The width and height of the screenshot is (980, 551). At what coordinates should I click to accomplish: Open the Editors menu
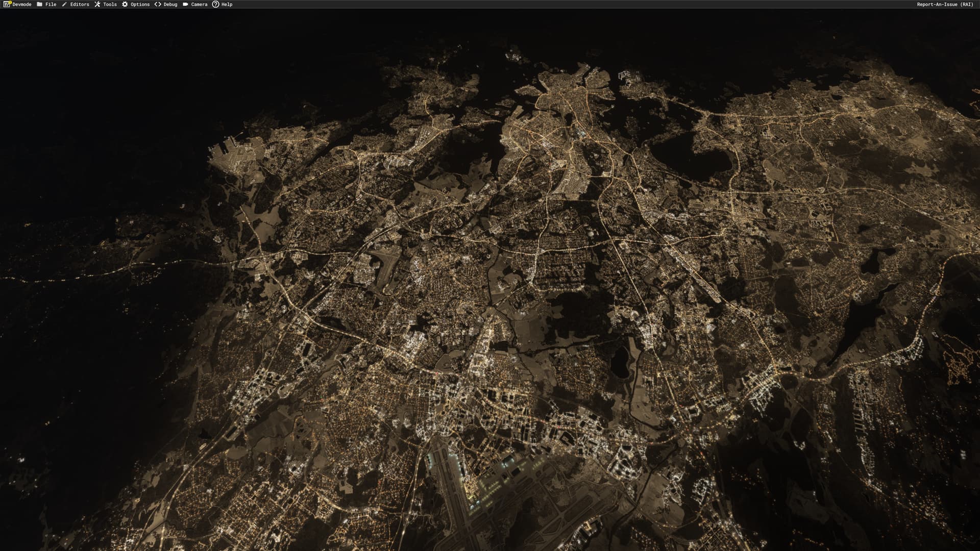coord(80,4)
